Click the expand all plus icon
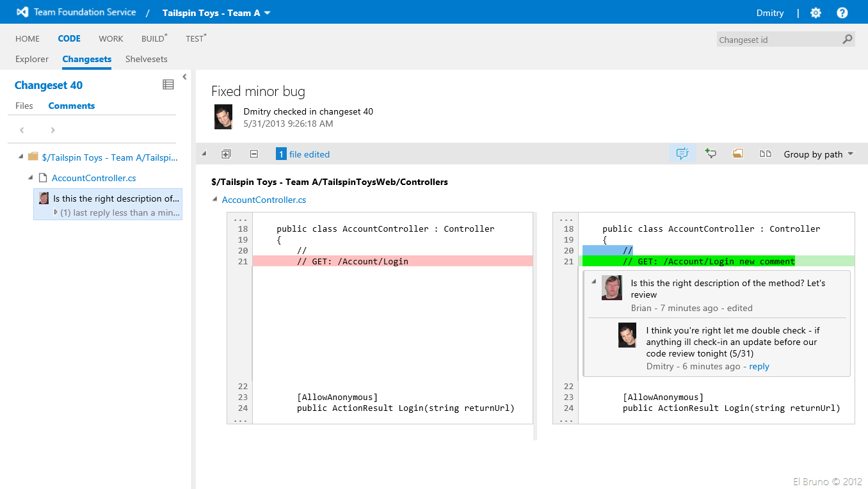 [226, 154]
